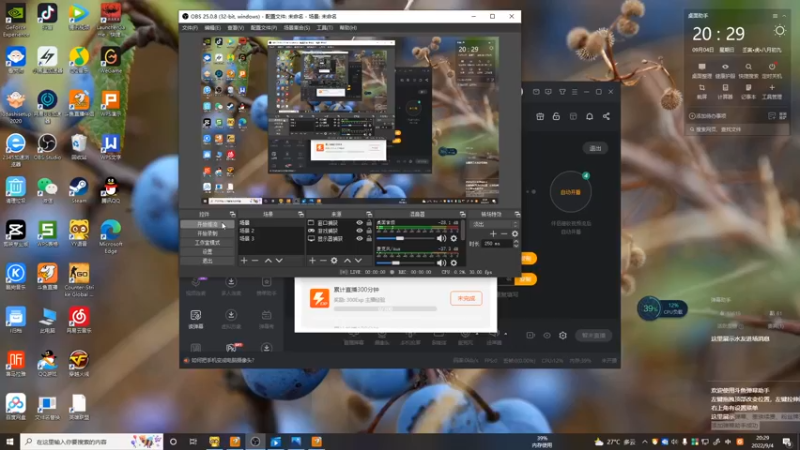
Task: Undock the Sources (来源) panel
Action: [369, 214]
